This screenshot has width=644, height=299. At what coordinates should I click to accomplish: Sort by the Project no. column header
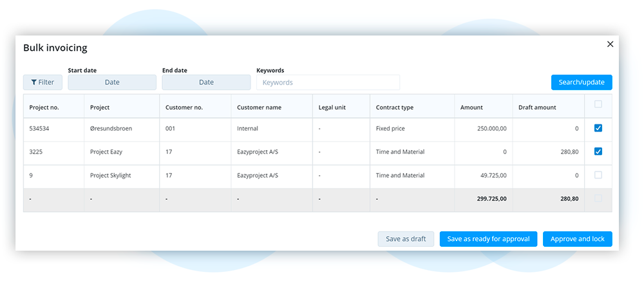point(44,108)
